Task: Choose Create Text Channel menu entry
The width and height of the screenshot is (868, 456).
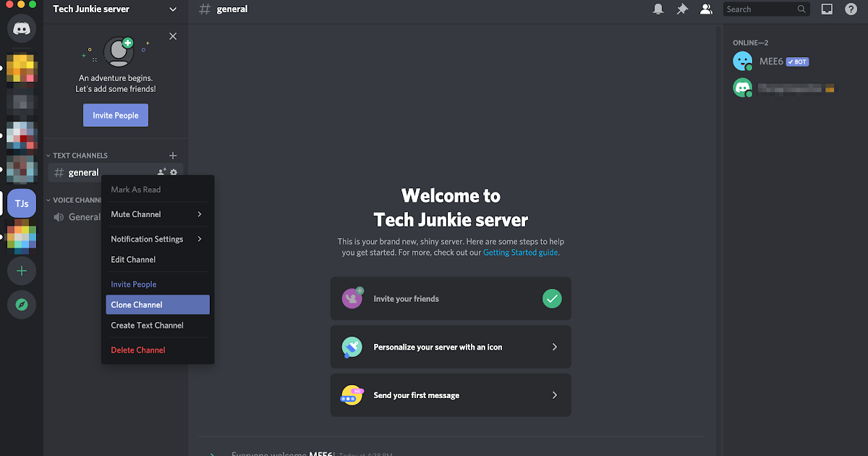Action: (158, 325)
